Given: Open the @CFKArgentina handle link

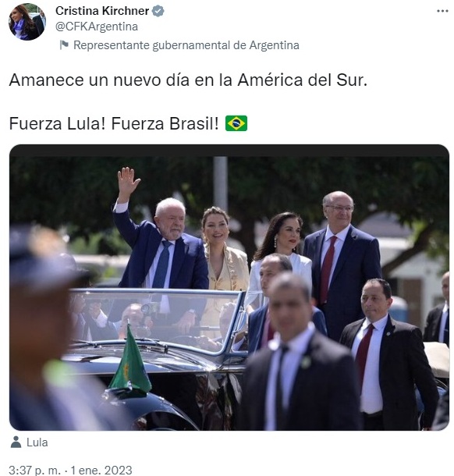Looking at the screenshot, I should point(97,27).
